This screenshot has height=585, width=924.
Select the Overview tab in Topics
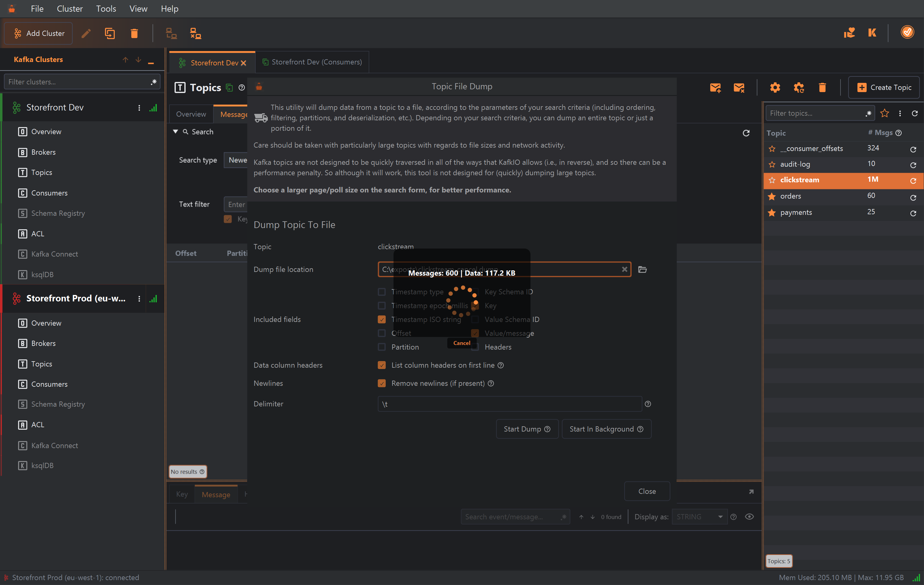click(x=191, y=114)
